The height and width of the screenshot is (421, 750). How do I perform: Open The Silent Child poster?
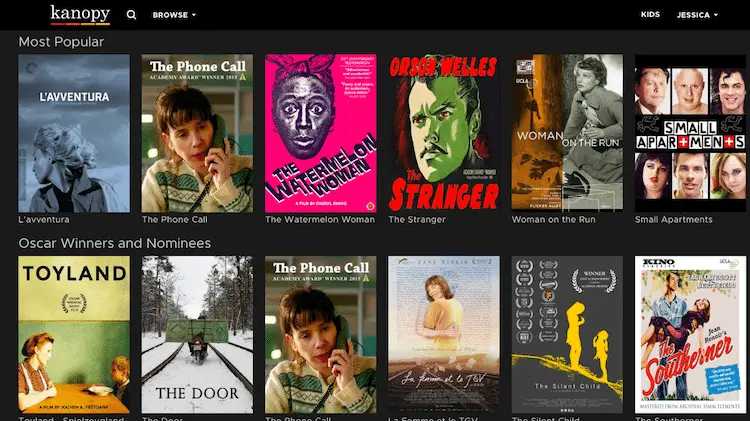pyautogui.click(x=567, y=334)
